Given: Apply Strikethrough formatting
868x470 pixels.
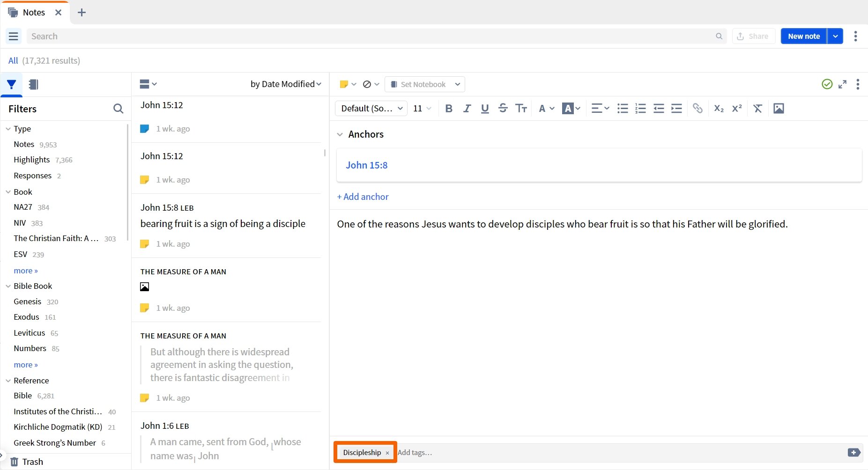Looking at the screenshot, I should click(x=503, y=108).
